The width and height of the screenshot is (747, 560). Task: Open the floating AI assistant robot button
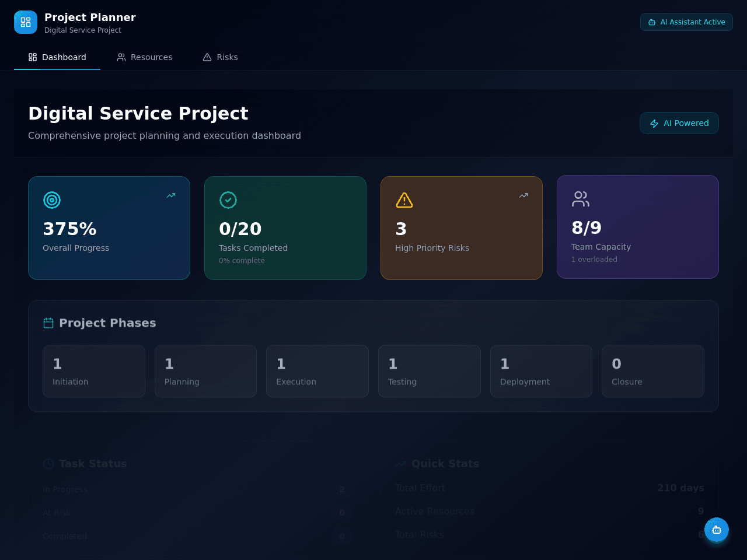(717, 530)
